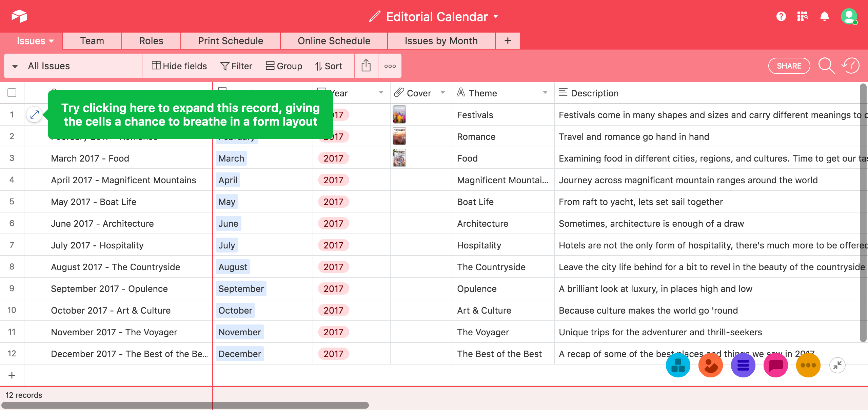Expand the Theme column dropdown arrow
The height and width of the screenshot is (410, 868).
tap(545, 93)
